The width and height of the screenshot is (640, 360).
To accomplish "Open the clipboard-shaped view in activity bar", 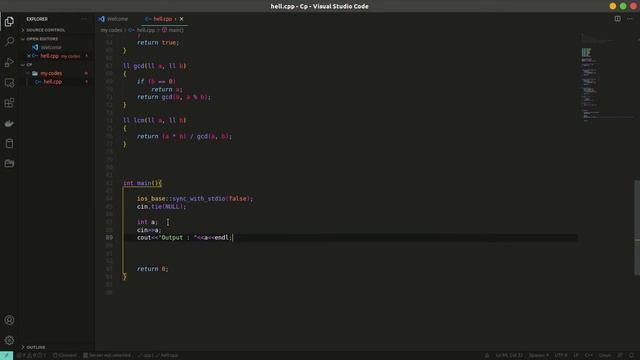I will point(9,143).
